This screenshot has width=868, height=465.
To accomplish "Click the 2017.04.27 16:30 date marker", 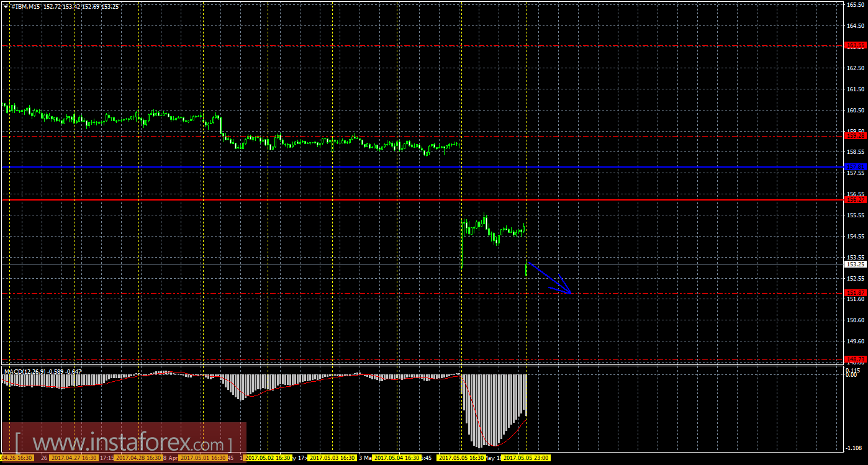I will 74,458.
